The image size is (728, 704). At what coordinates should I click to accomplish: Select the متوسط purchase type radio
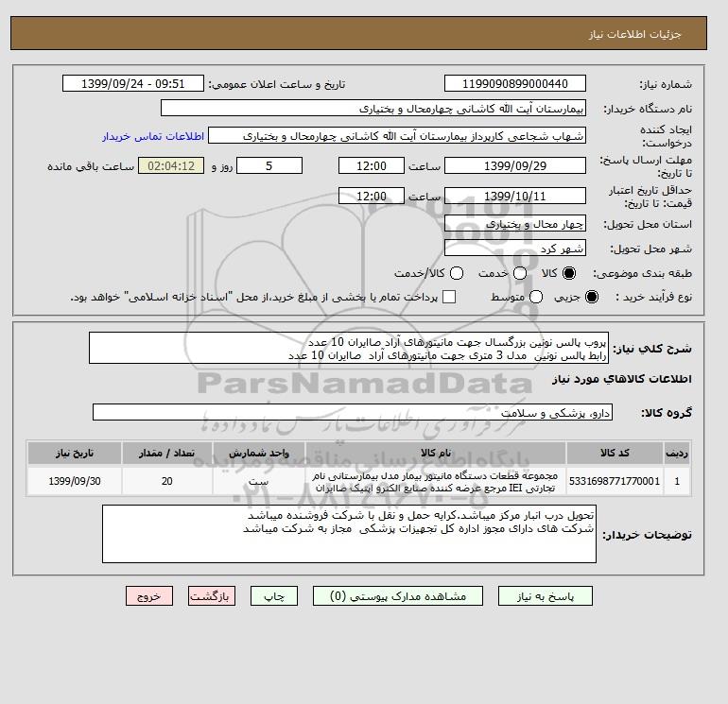[x=536, y=297]
